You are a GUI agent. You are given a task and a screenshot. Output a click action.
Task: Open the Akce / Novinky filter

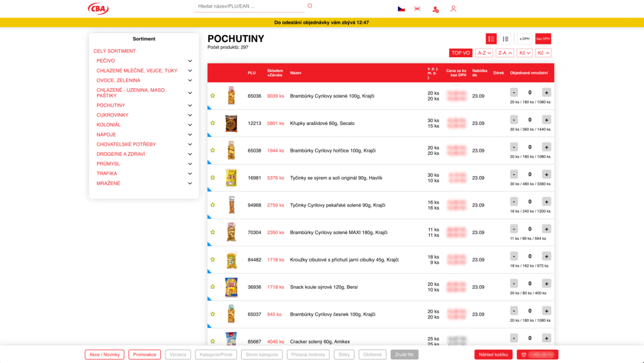point(104,355)
